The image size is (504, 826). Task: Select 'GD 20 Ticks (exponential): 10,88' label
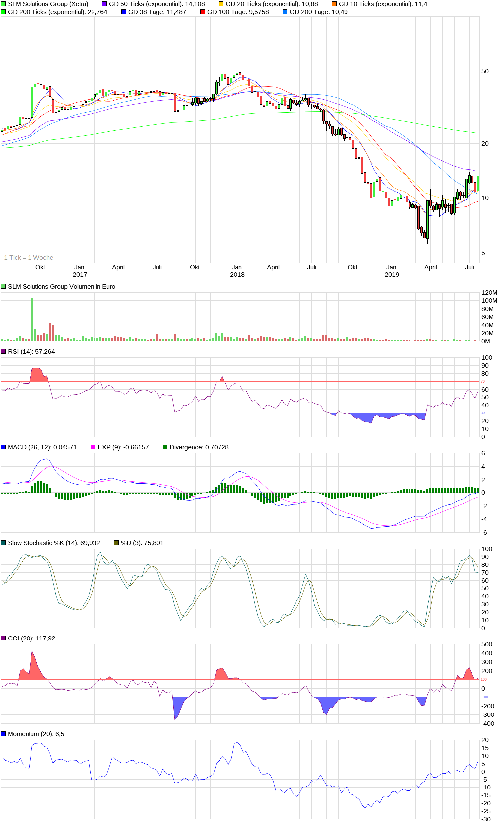click(272, 4)
